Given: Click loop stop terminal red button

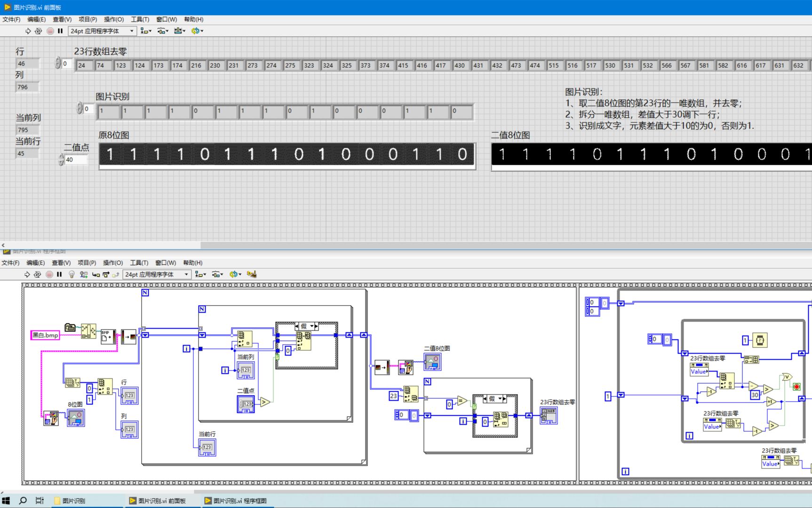Looking at the screenshot, I should [796, 387].
